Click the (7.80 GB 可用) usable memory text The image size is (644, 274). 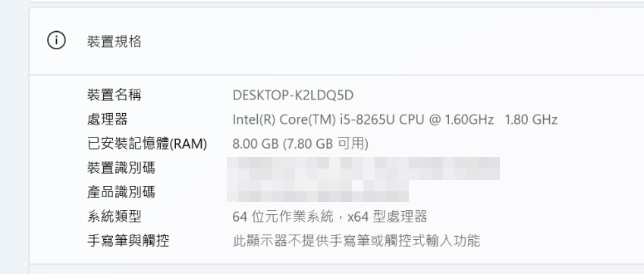pyautogui.click(x=325, y=143)
